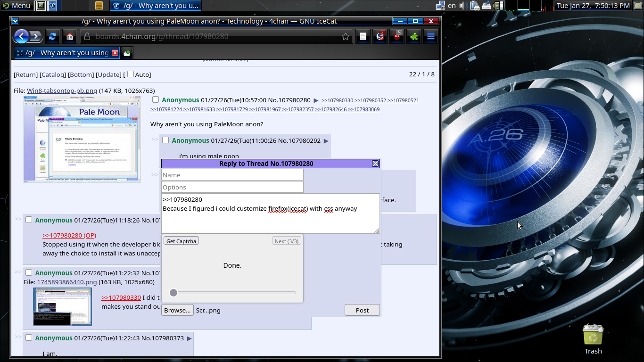644x362 pixels.
Task: Open the keyboard layout 'en' indicator
Action: tap(452, 6)
